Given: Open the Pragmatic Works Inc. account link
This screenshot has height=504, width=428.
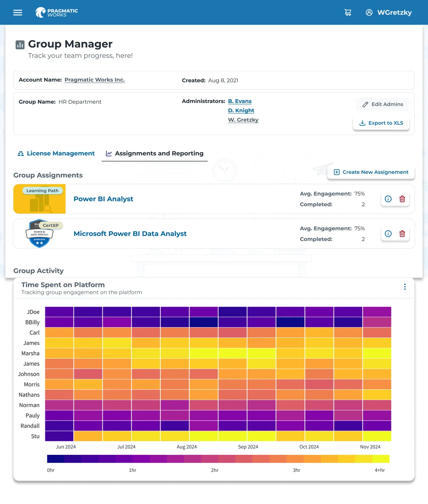Looking at the screenshot, I should point(95,80).
